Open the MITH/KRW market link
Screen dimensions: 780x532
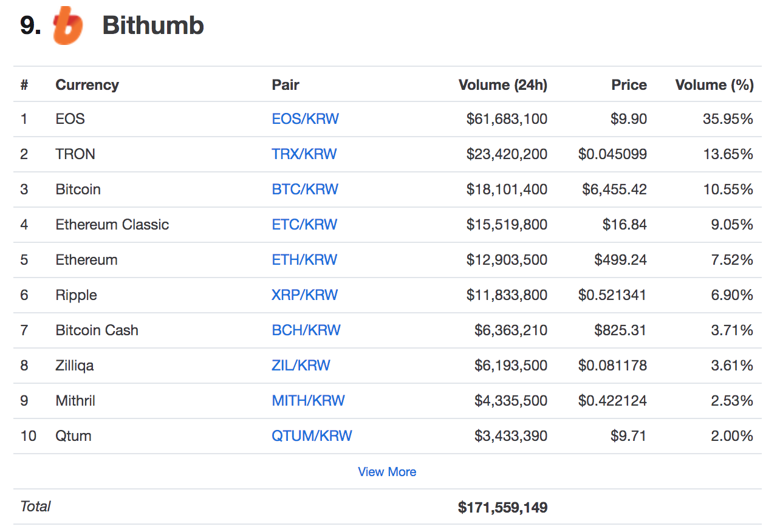click(308, 401)
